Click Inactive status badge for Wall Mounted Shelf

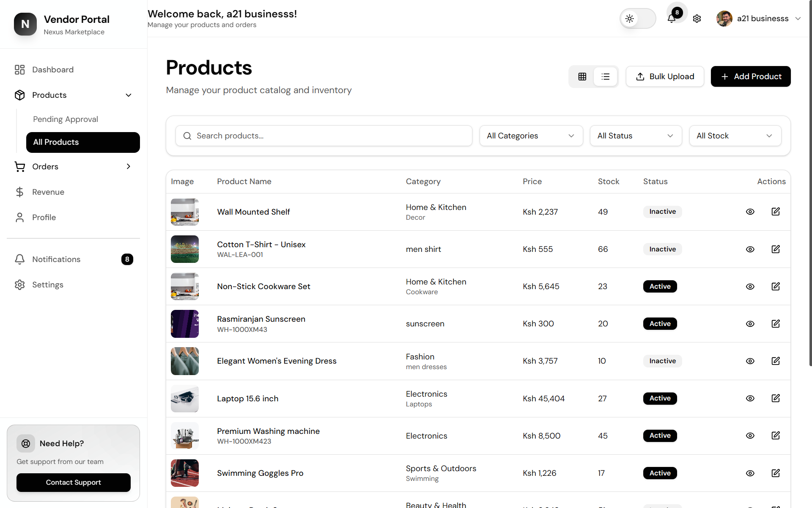click(x=663, y=212)
